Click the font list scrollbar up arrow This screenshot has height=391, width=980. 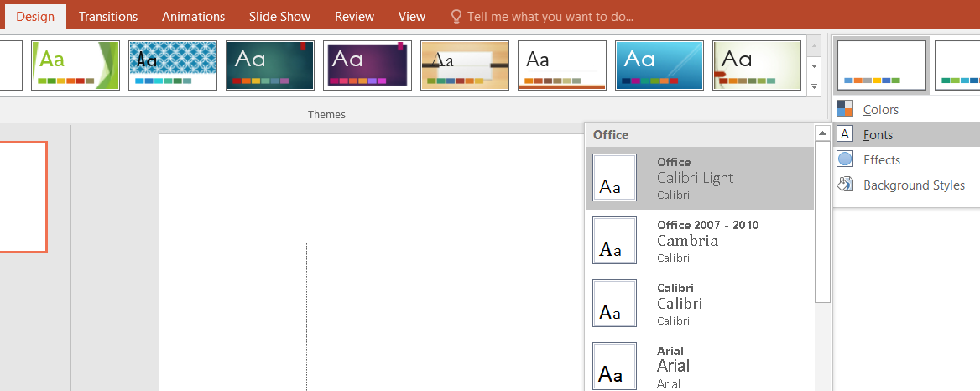pos(822,133)
